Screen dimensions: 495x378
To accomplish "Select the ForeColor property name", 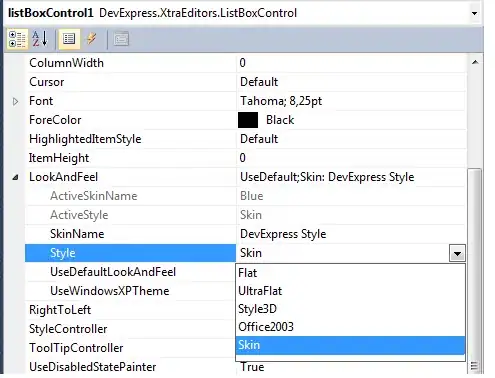I will point(55,120).
